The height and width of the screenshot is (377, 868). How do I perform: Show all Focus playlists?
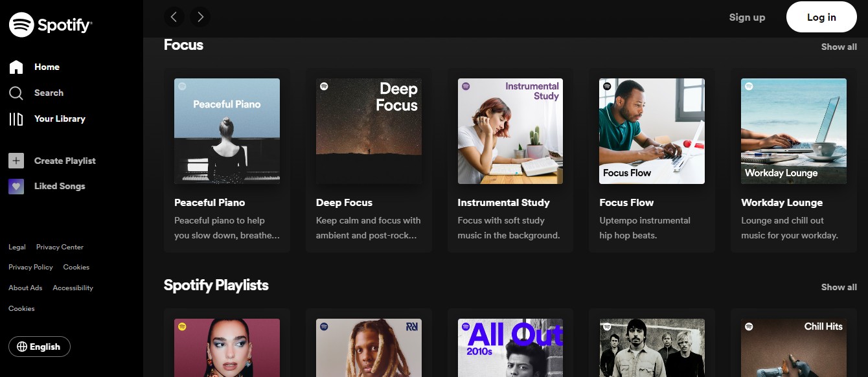point(839,47)
